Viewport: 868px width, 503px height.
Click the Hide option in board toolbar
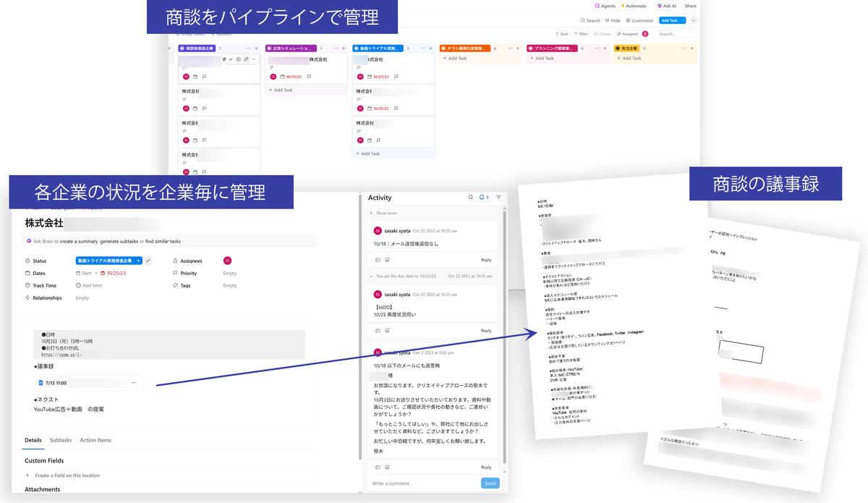click(613, 20)
